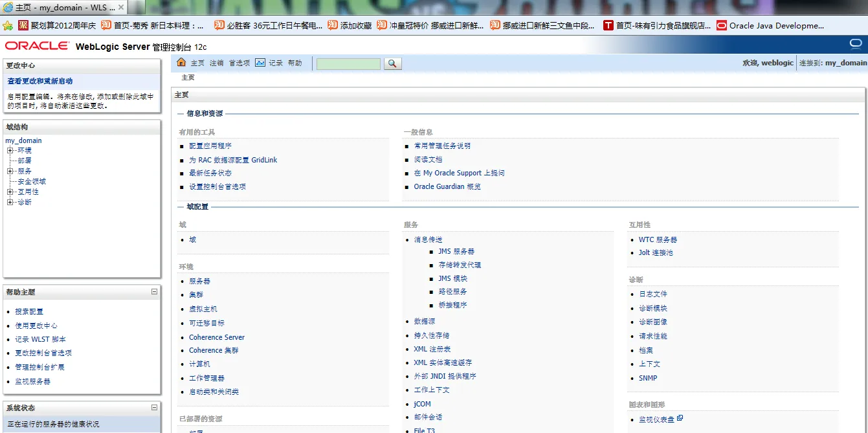868x433 pixels.
Task: Open 监视仪表盘 link
Action: coord(657,420)
